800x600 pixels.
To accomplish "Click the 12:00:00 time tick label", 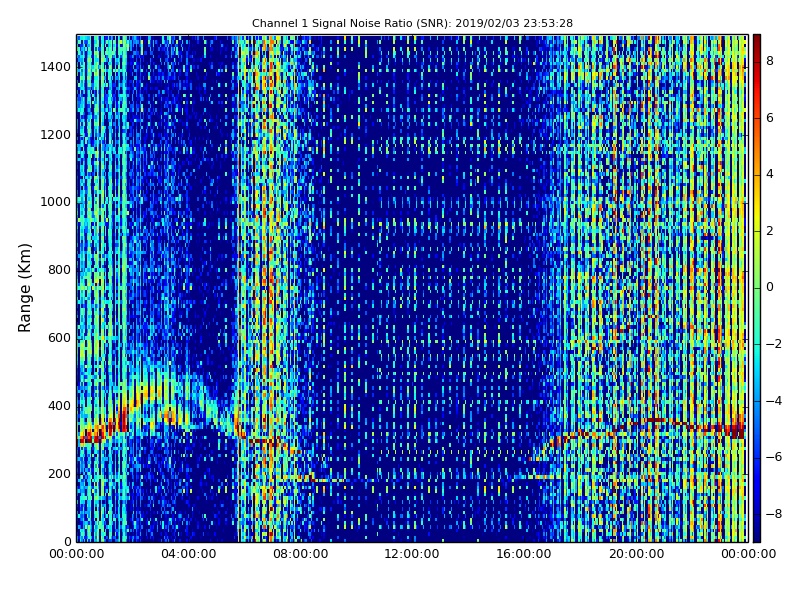I will coord(412,554).
